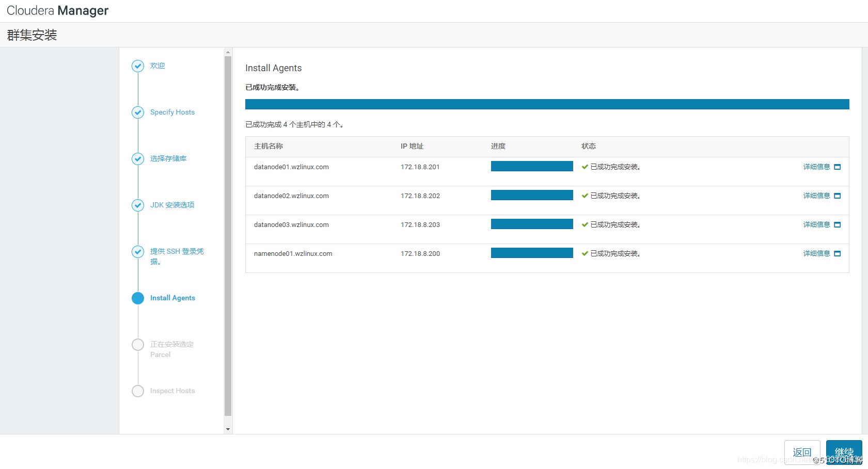Click the Install Agents page heading
This screenshot has width=868, height=469.
click(273, 68)
